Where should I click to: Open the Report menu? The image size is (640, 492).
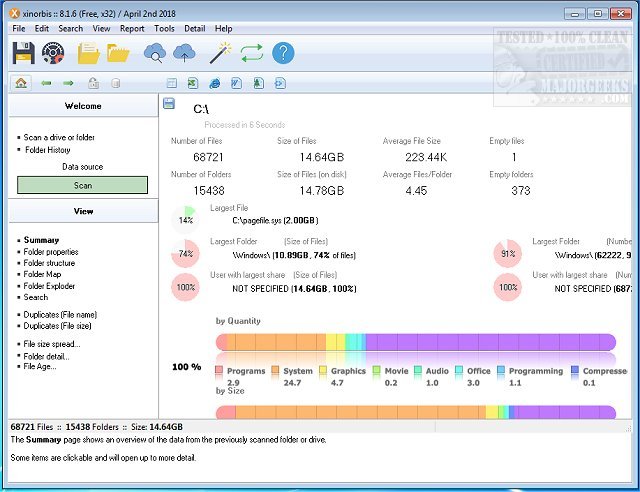(132, 29)
